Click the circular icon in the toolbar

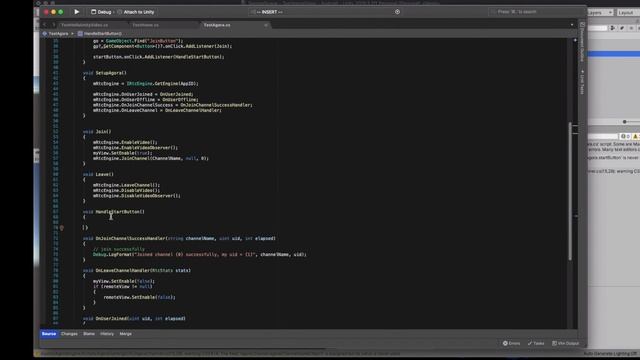pyautogui.click(x=398, y=12)
